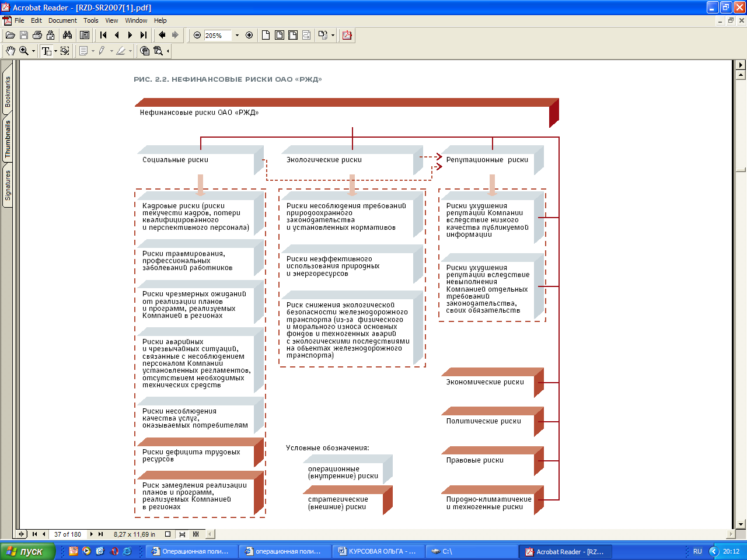Open the File menu
Image resolution: width=747 pixels, height=560 pixels.
19,20
